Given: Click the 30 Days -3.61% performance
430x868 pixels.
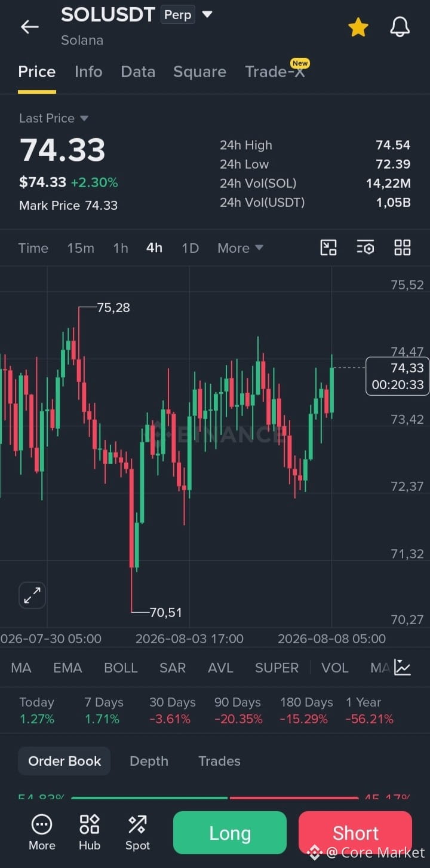Looking at the screenshot, I should (172, 710).
